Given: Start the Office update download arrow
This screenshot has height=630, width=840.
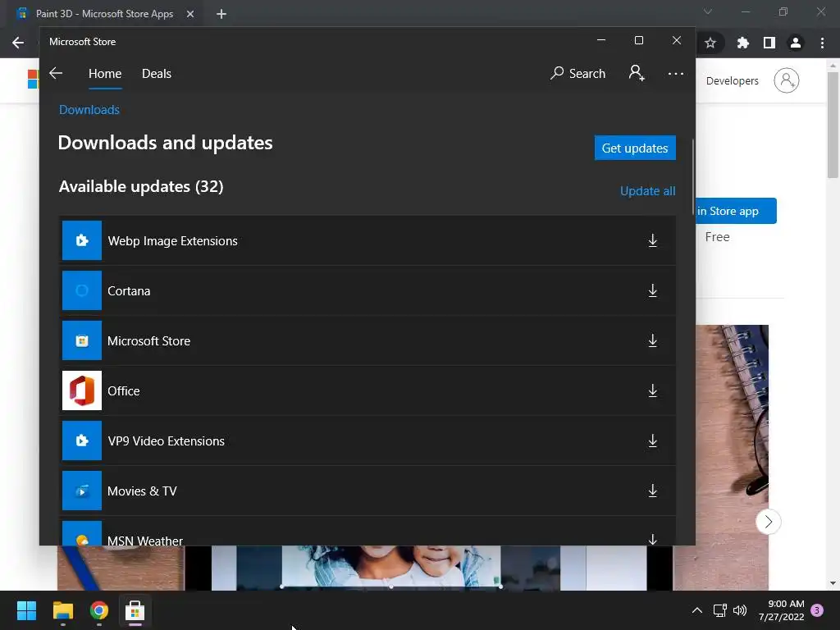Looking at the screenshot, I should (652, 390).
